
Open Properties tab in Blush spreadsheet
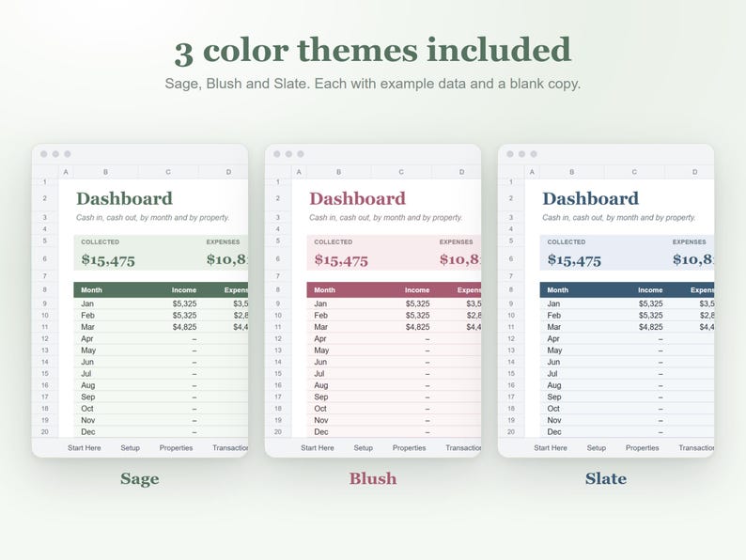(409, 447)
